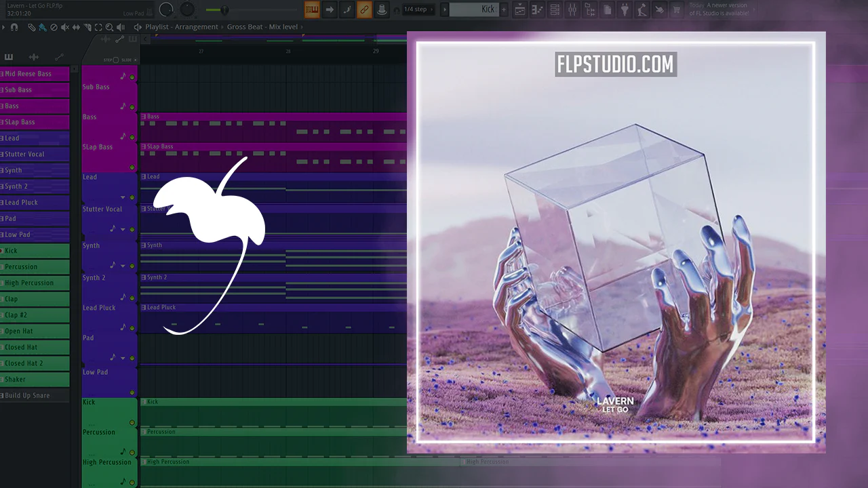Open the project files page icon

pyautogui.click(x=607, y=9)
